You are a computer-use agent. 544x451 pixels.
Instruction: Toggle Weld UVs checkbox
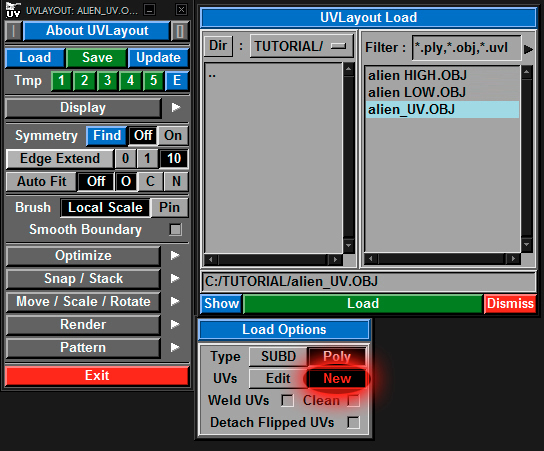coord(287,400)
